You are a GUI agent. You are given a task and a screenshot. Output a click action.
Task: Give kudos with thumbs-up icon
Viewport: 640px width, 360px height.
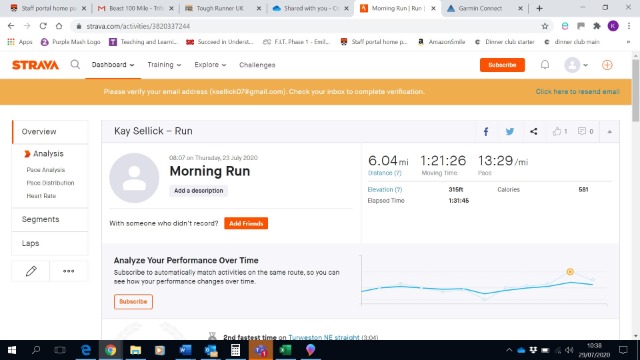click(x=557, y=131)
